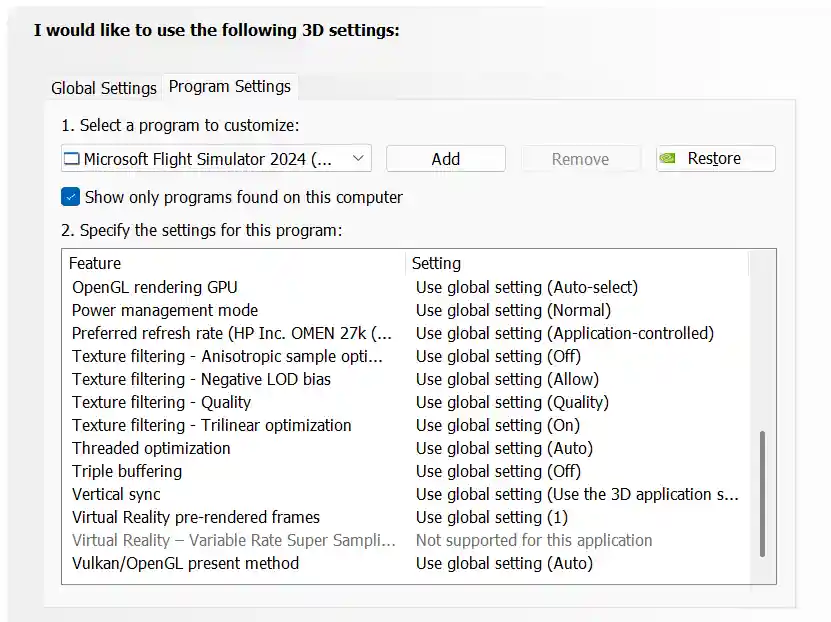Open the Virtual Reality pre-rendered frames setting
Screen dimensions: 831x622
pos(491,517)
